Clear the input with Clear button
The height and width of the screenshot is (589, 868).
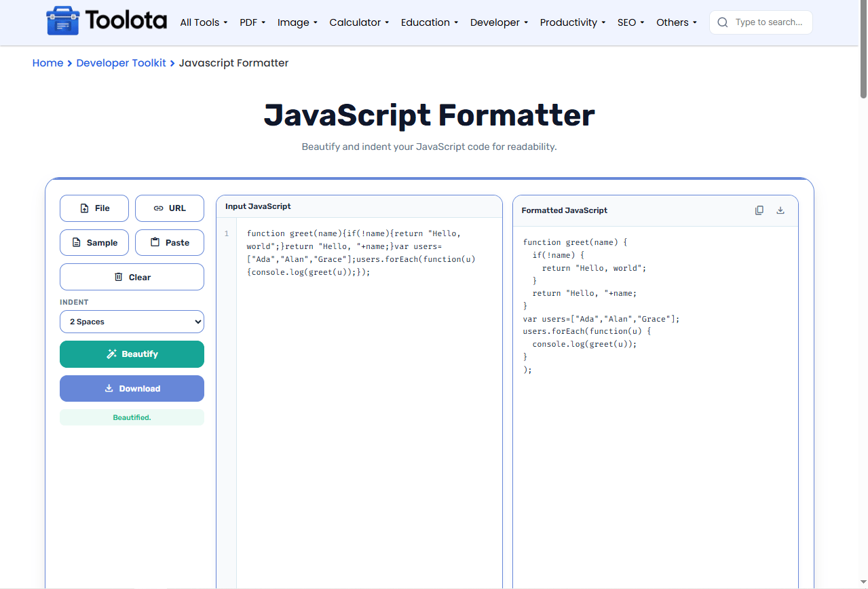click(132, 277)
